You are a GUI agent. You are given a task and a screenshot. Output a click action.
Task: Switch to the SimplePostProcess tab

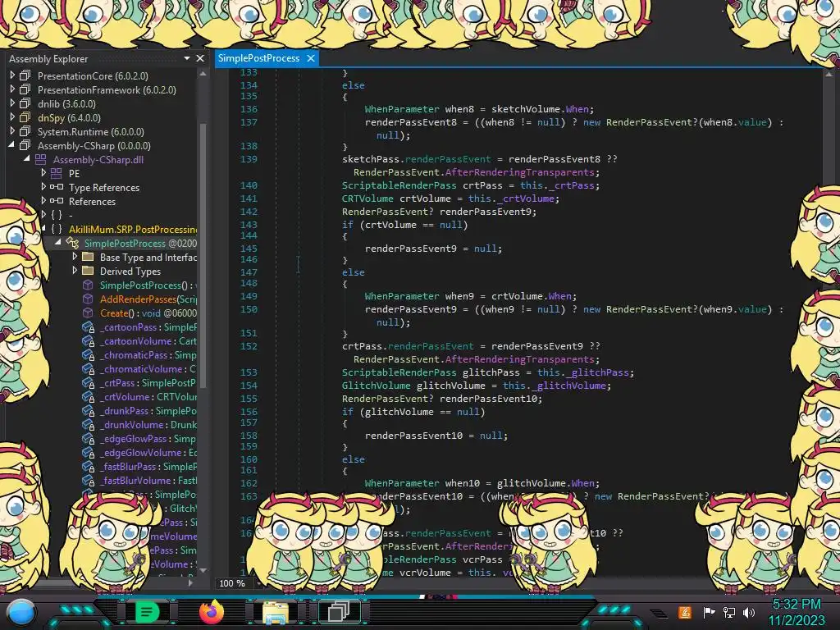click(x=258, y=58)
